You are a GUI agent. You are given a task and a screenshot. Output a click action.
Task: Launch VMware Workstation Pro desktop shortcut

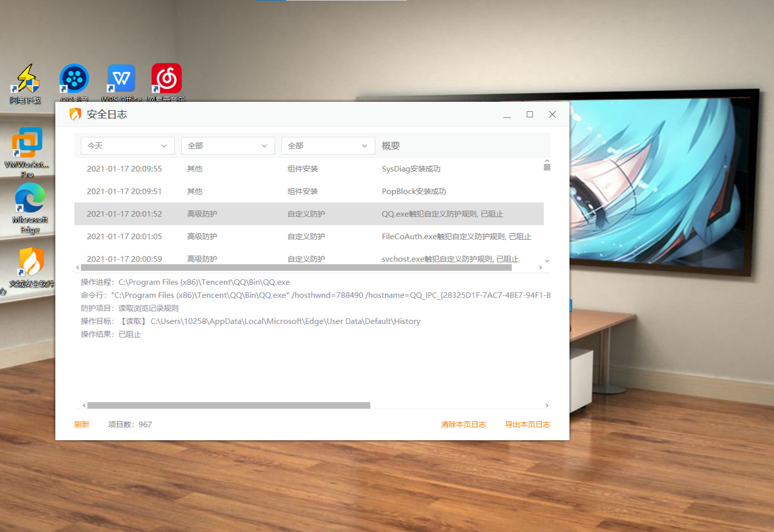click(x=27, y=152)
